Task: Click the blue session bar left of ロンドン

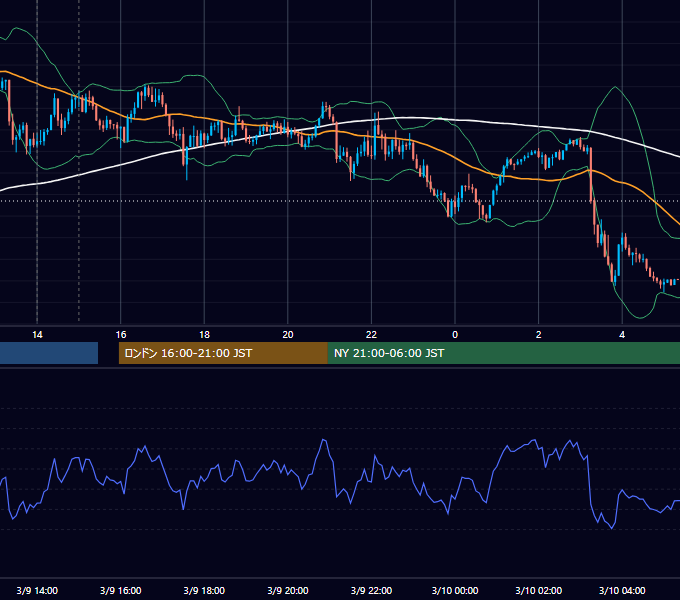Action: click(x=49, y=353)
